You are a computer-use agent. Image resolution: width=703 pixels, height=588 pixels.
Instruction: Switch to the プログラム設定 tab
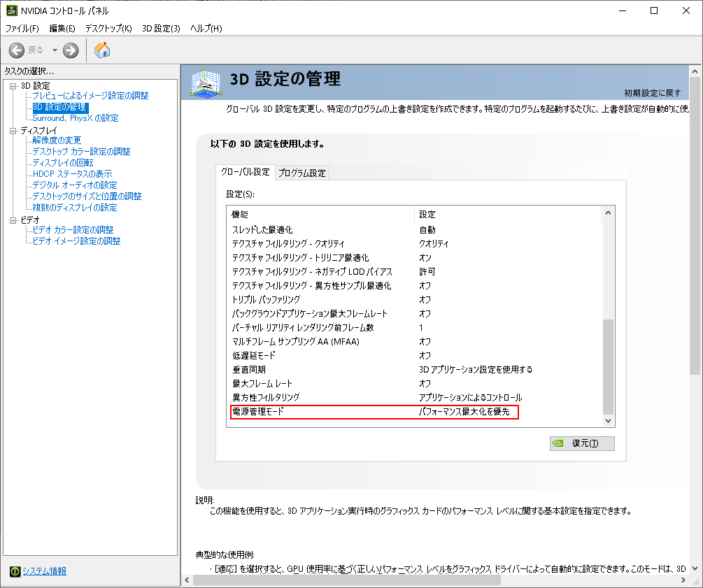coord(301,173)
